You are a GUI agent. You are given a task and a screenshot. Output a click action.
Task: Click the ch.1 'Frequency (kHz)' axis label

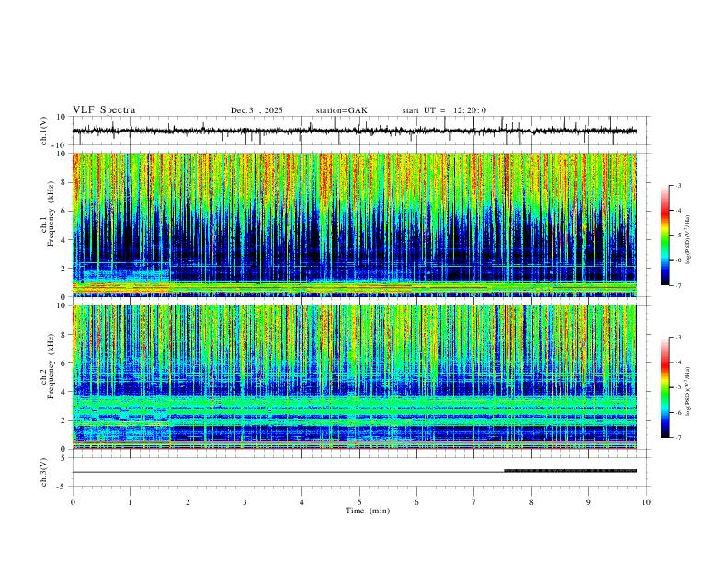(51, 213)
